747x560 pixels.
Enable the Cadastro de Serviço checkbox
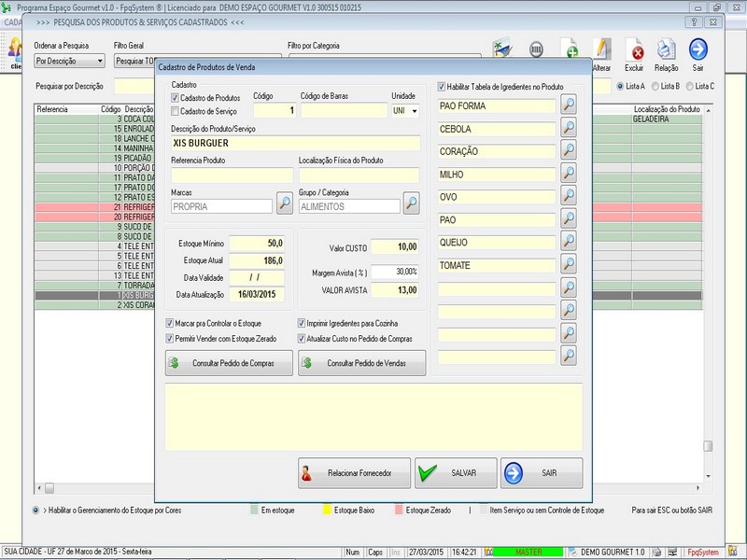click(x=176, y=111)
